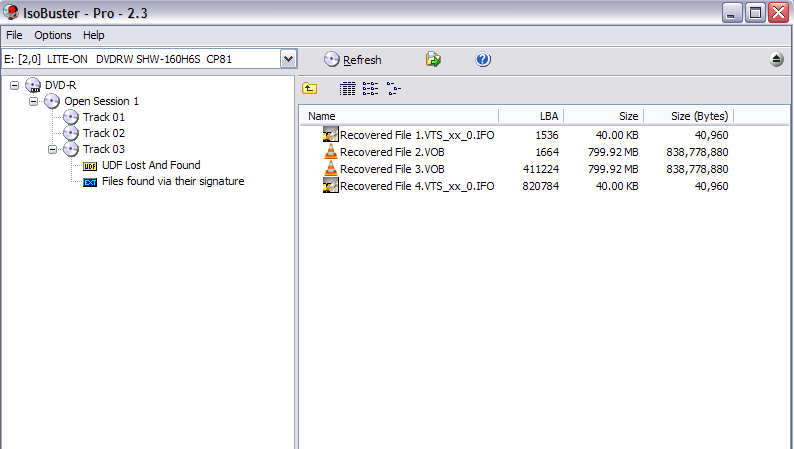Click VLC cone icon of Recovered File 3.VOB

click(x=331, y=169)
